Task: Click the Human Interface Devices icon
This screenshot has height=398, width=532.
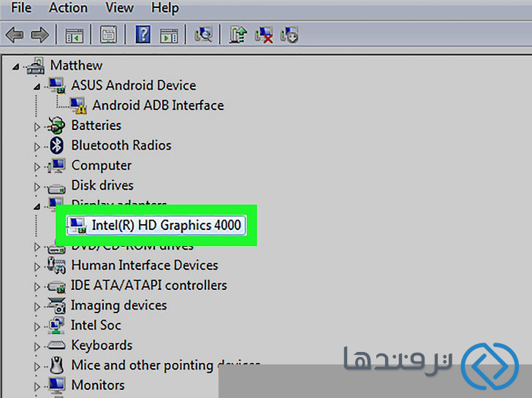Action: coord(56,265)
